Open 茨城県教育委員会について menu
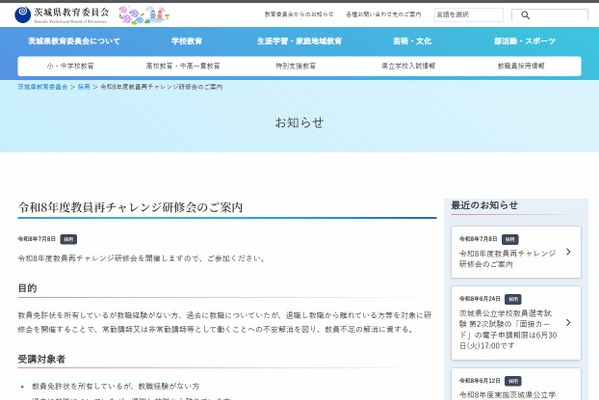 point(74,41)
